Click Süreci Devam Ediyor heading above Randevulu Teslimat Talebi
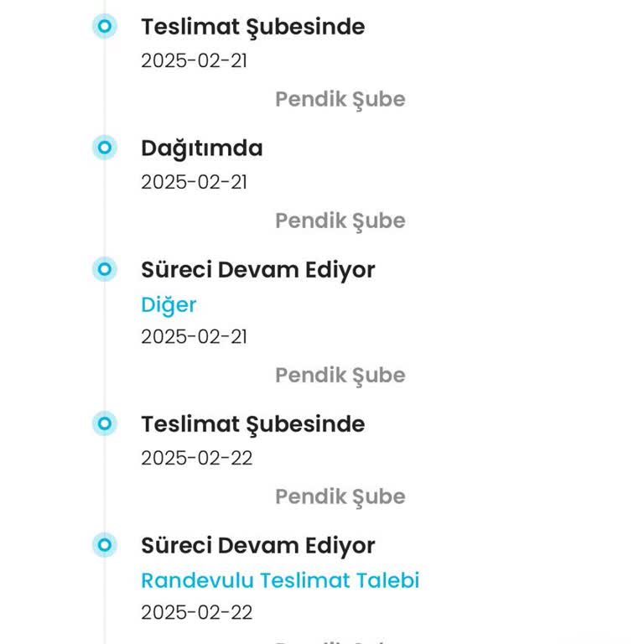 click(257, 546)
